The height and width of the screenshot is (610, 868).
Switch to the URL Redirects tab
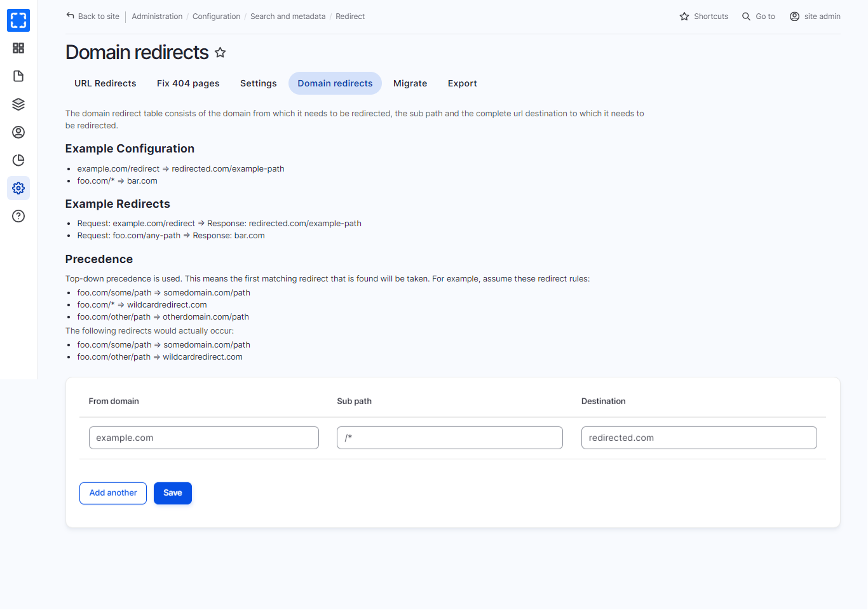tap(105, 83)
